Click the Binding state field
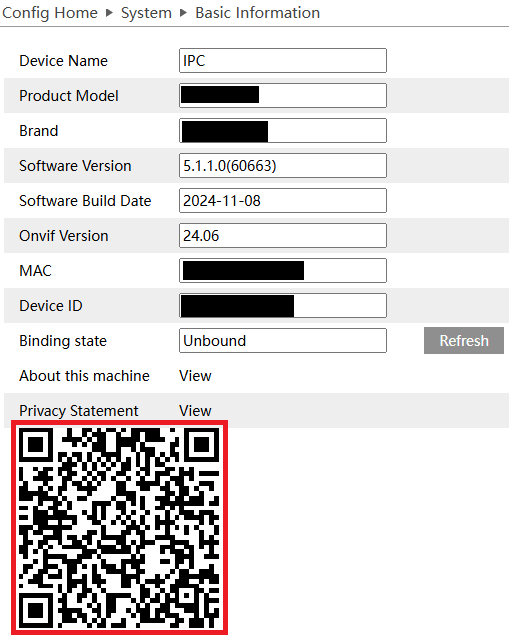Screen dimensions: 509x635 point(283,341)
